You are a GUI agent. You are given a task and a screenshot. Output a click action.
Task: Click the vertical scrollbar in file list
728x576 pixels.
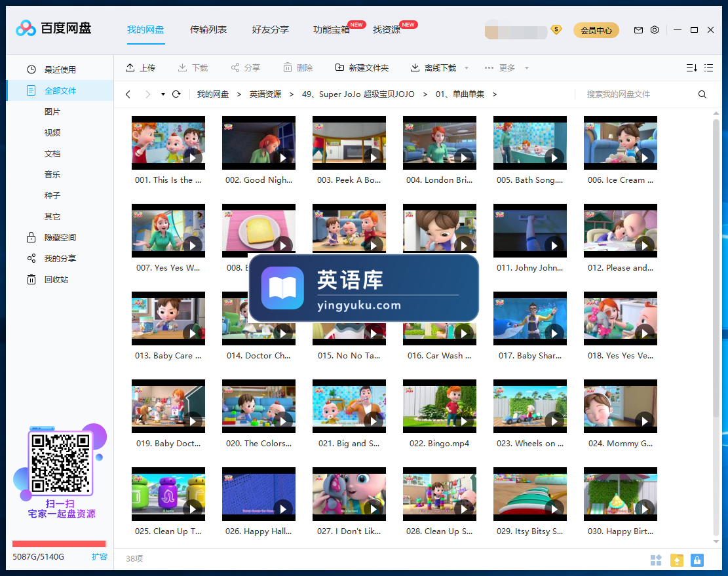pos(716,269)
